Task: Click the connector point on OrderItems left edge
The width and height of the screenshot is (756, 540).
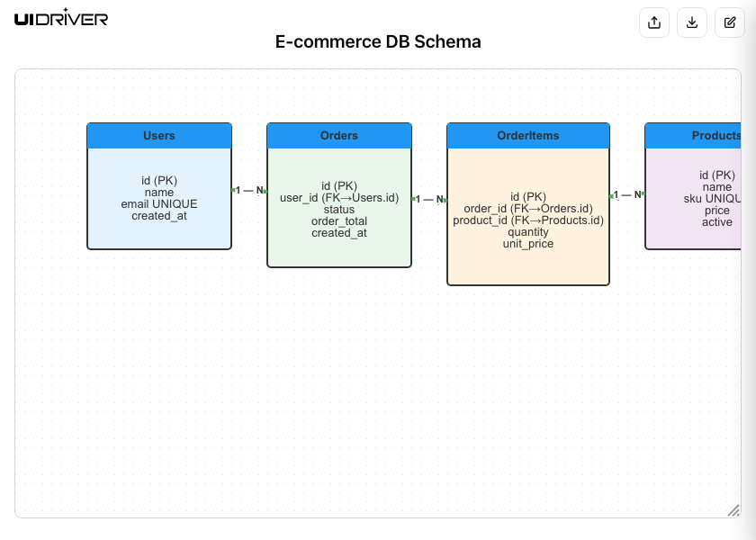Action: 446,199
